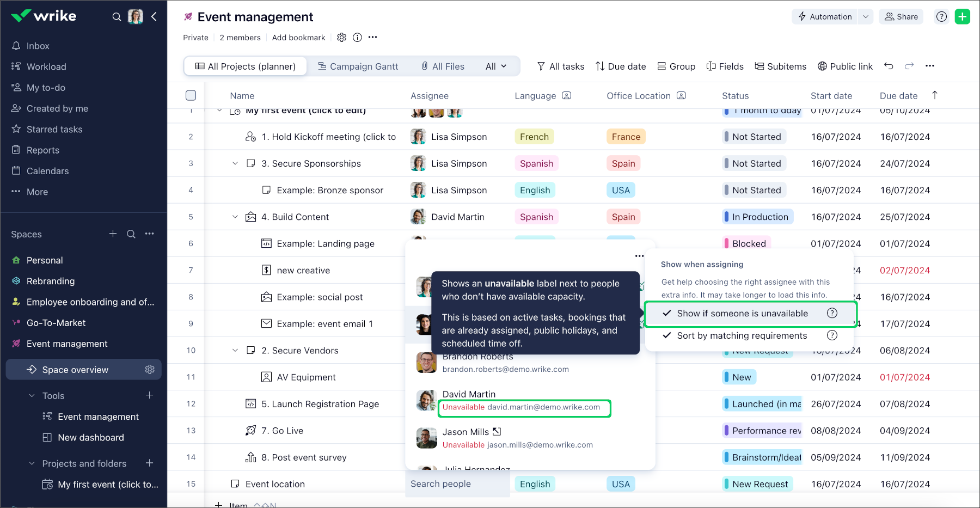Image resolution: width=980 pixels, height=508 pixels.
Task: Open project settings gear beside Event management title
Action: (342, 37)
